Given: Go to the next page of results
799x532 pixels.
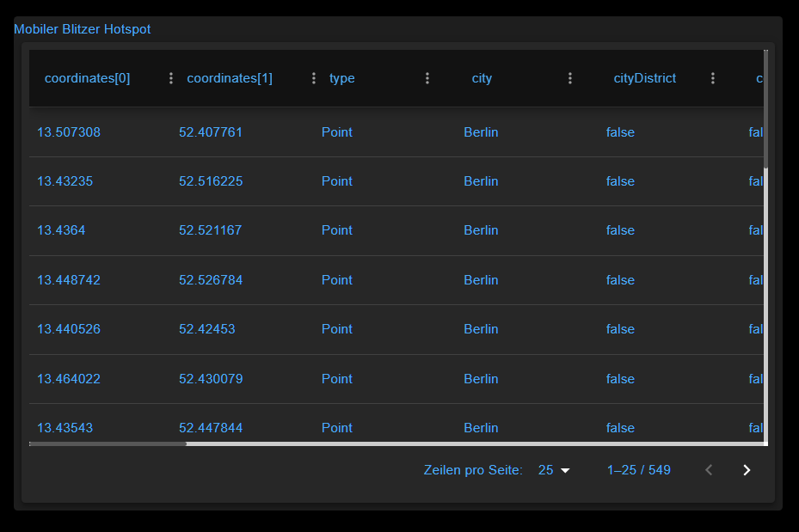Looking at the screenshot, I should coord(746,470).
